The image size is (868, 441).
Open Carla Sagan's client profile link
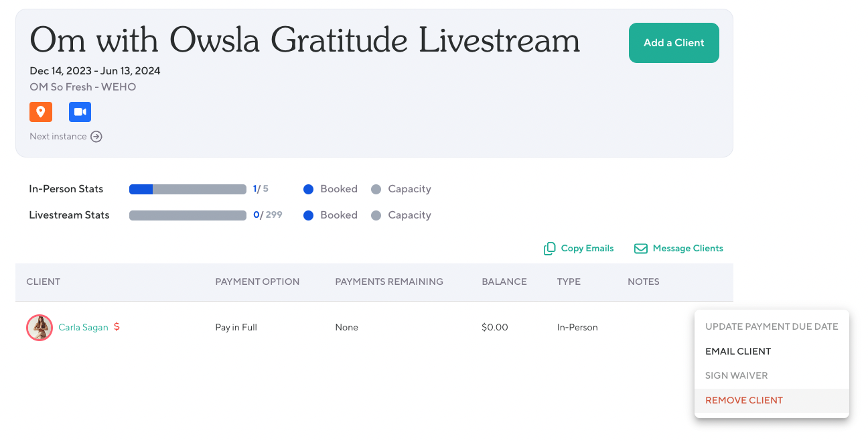[83, 328]
